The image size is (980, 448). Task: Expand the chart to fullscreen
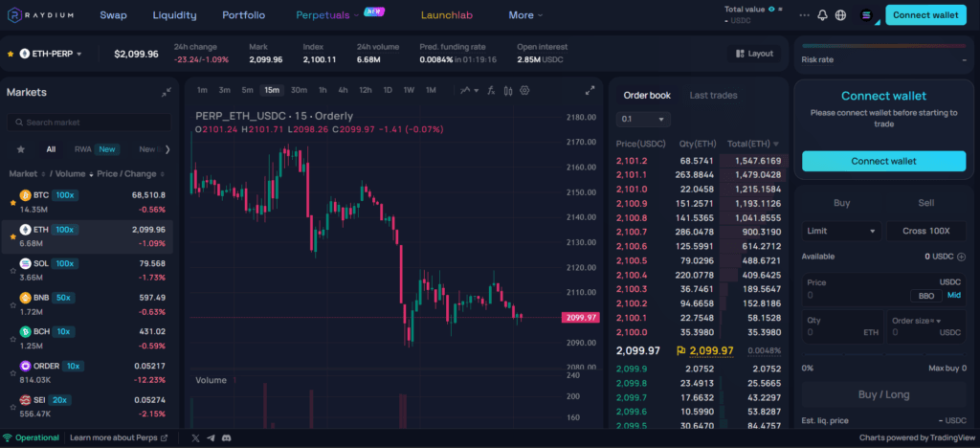click(x=590, y=90)
